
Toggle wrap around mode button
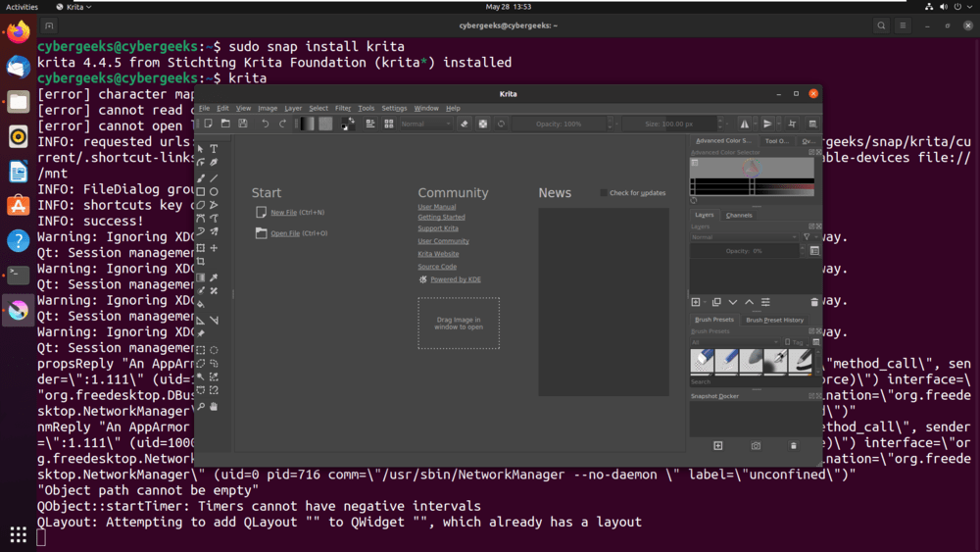792,124
